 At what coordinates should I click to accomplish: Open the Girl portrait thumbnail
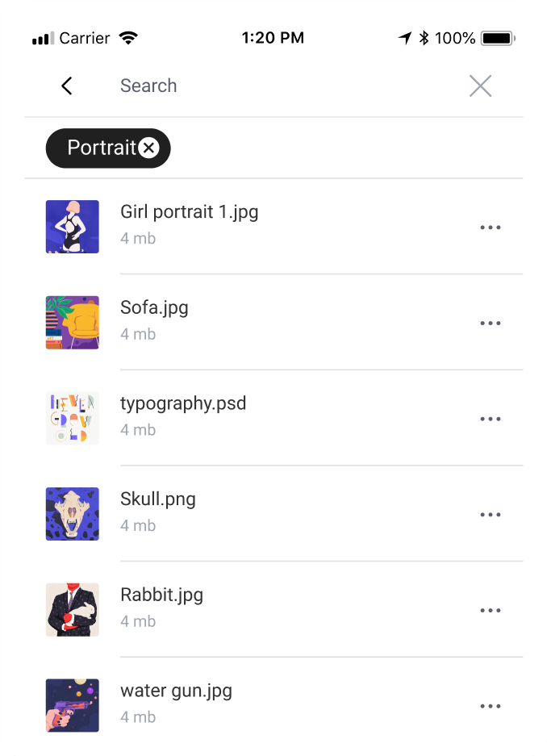click(x=73, y=227)
